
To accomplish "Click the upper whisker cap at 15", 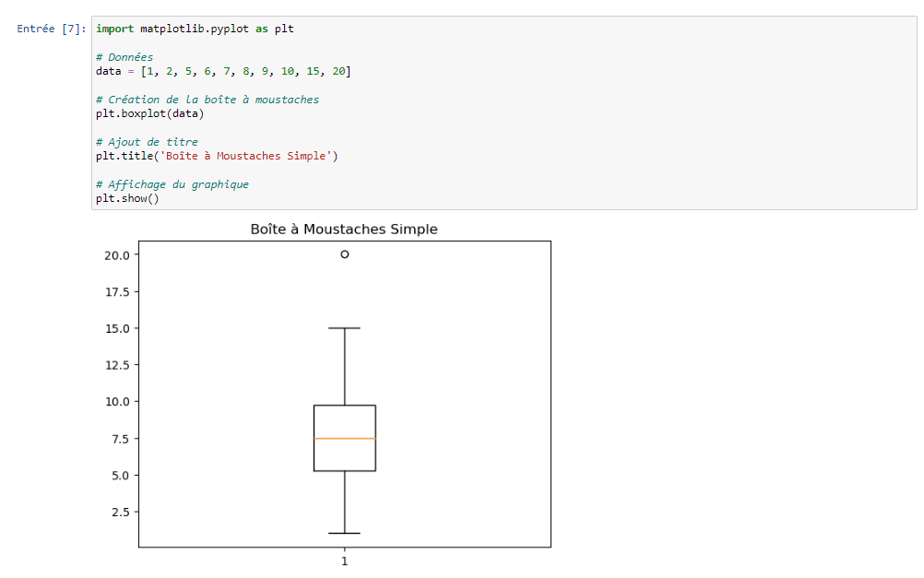I will (x=345, y=328).
